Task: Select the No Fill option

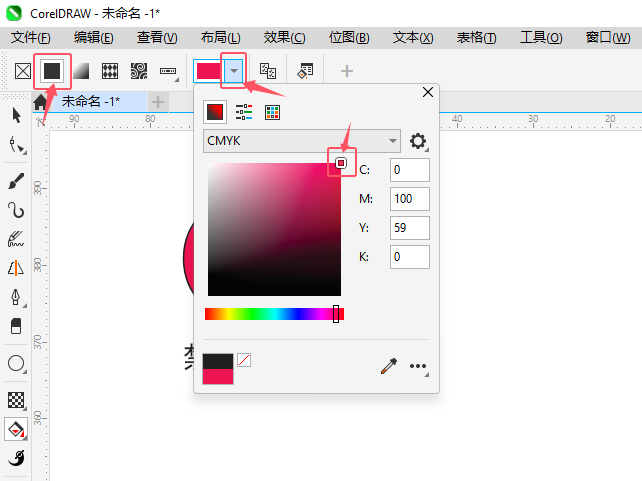Action: point(23,71)
